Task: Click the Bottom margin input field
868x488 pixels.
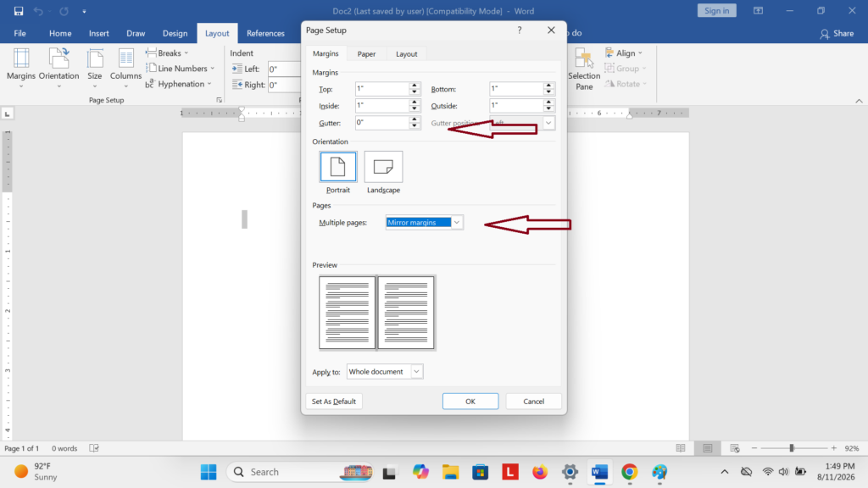Action: pyautogui.click(x=516, y=88)
